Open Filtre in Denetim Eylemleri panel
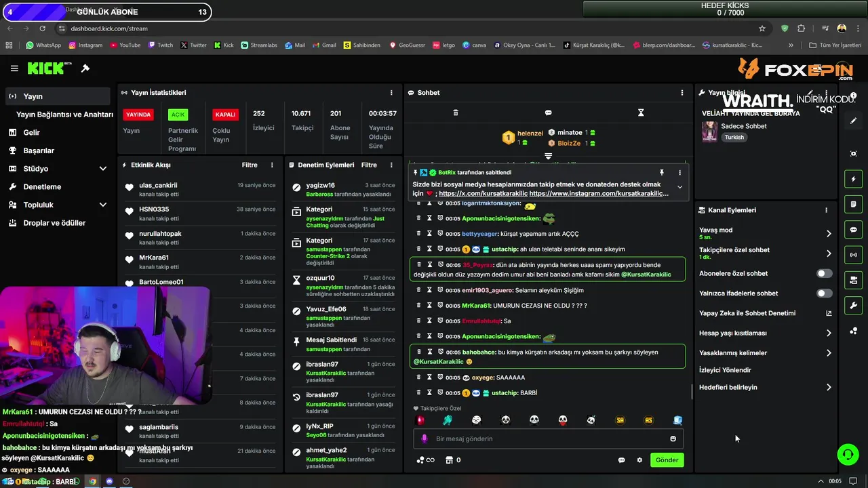868x488 pixels. (369, 165)
